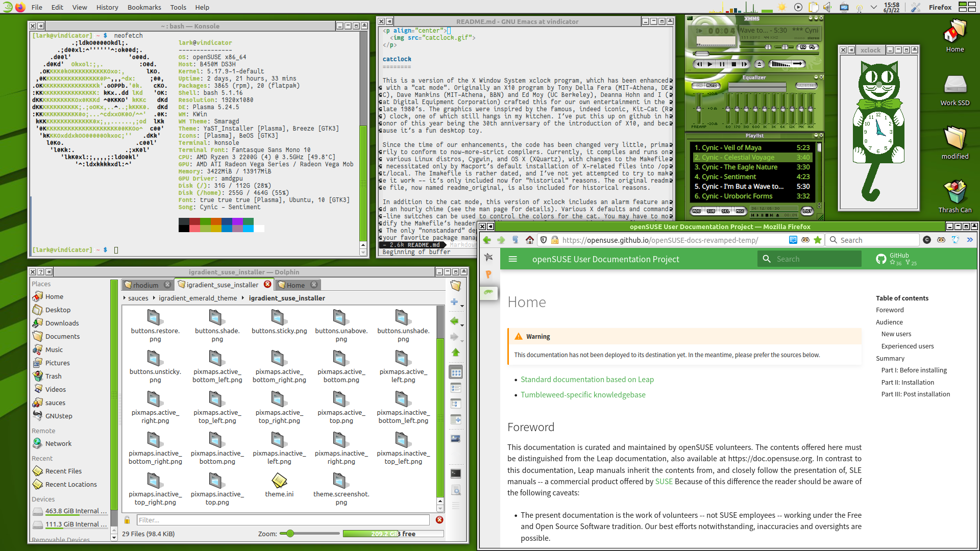The height and width of the screenshot is (551, 980).
Task: Open terminal panel from Dolphin toolbar
Action: [x=456, y=474]
